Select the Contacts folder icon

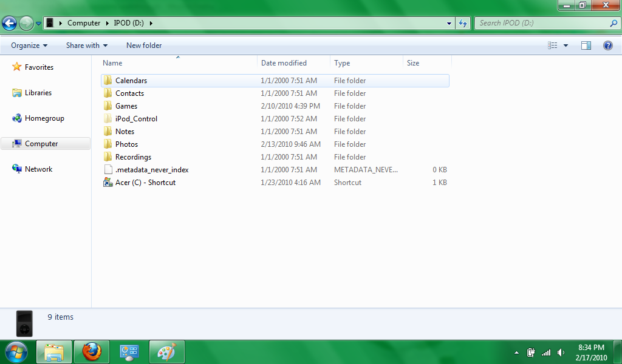coord(108,93)
